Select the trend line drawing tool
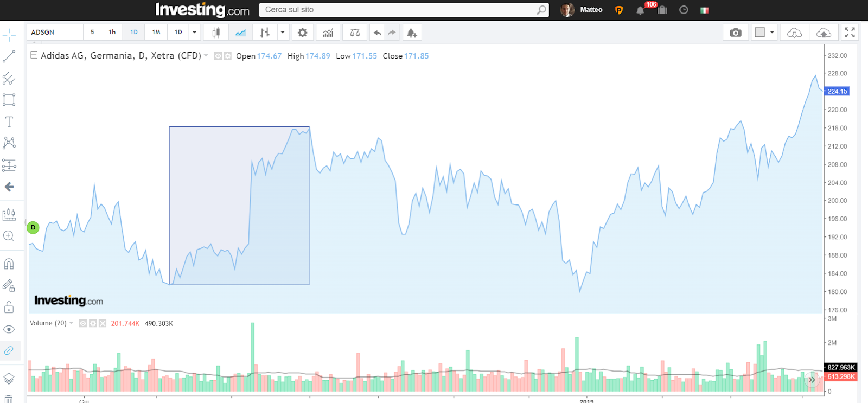 pos(9,56)
